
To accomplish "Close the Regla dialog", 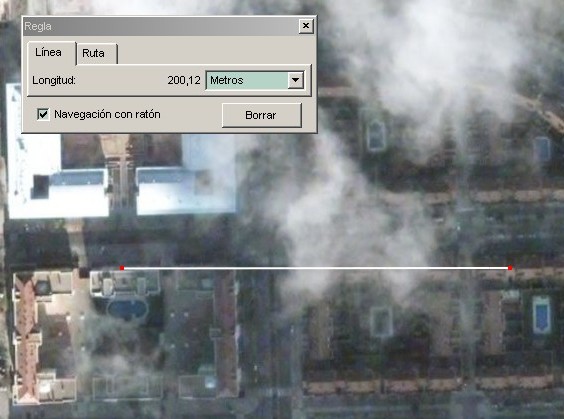I will 306,26.
